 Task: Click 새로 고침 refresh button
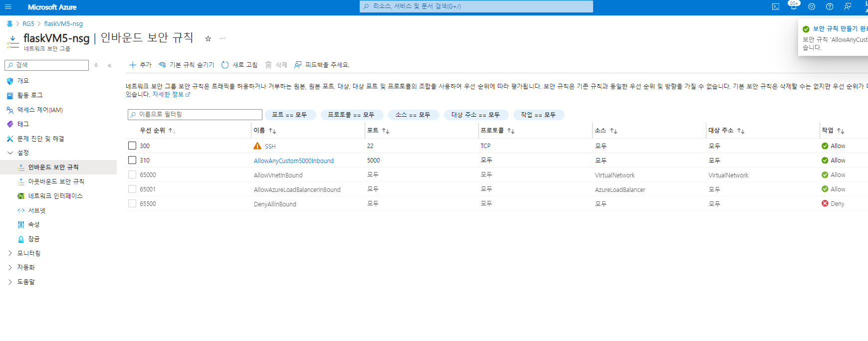(239, 65)
